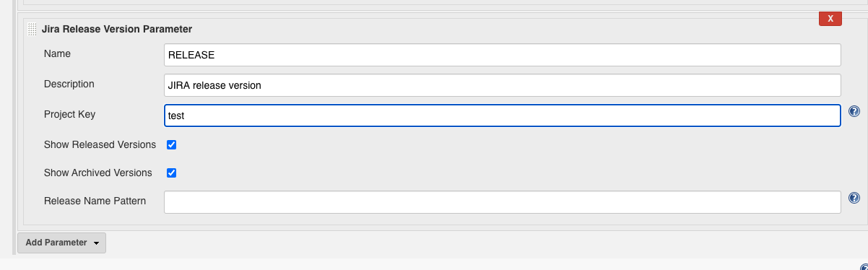
Task: Uncheck the Show Archived Versions checkbox
Action: [x=172, y=173]
